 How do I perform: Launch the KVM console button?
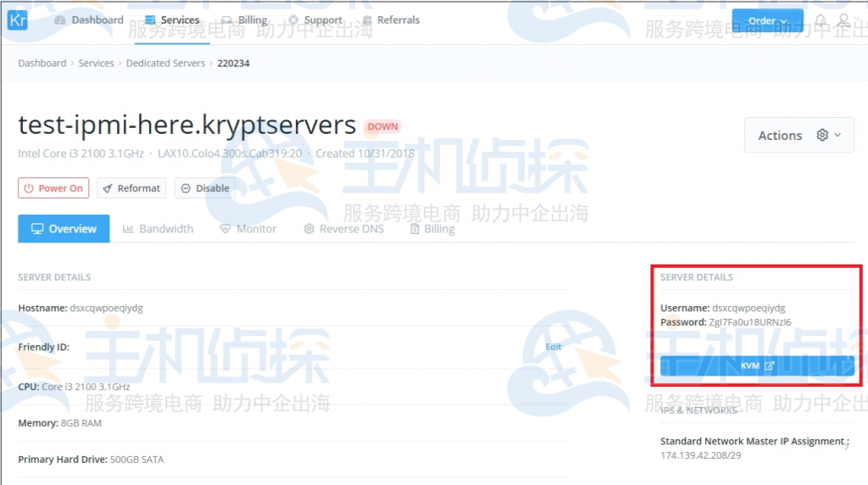pyautogui.click(x=757, y=366)
